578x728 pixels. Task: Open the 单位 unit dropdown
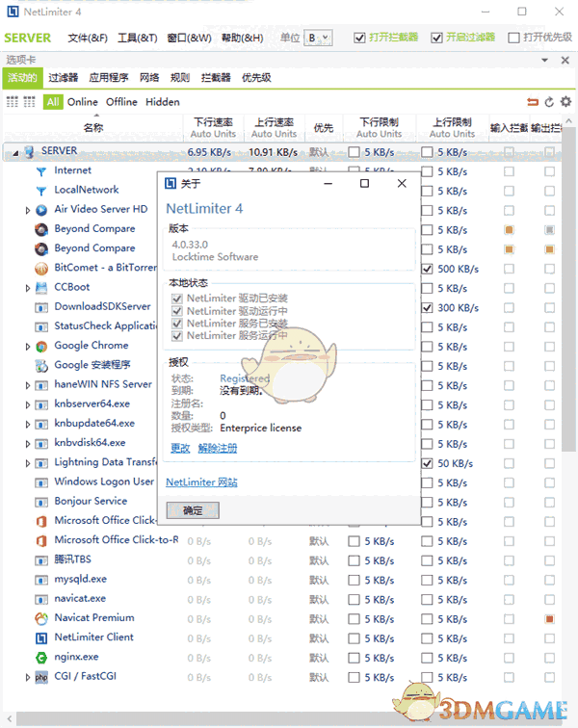click(x=318, y=38)
